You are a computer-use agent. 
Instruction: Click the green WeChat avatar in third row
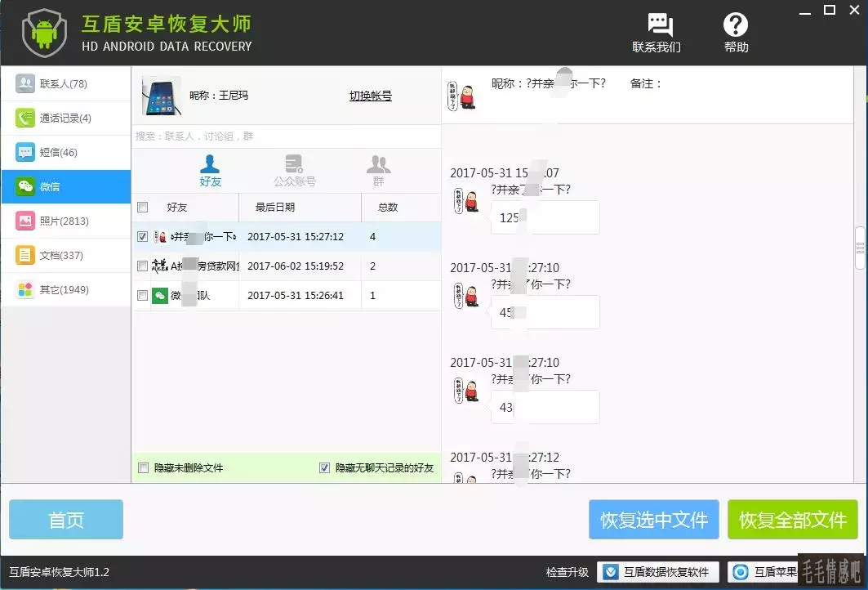[160, 295]
